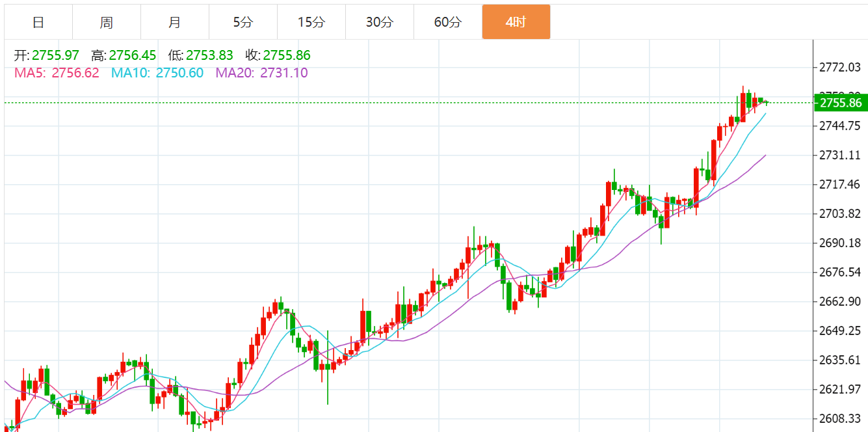This screenshot has width=868, height=432.
Task: Open the 月 monthly timeframe tab
Action: (175, 22)
